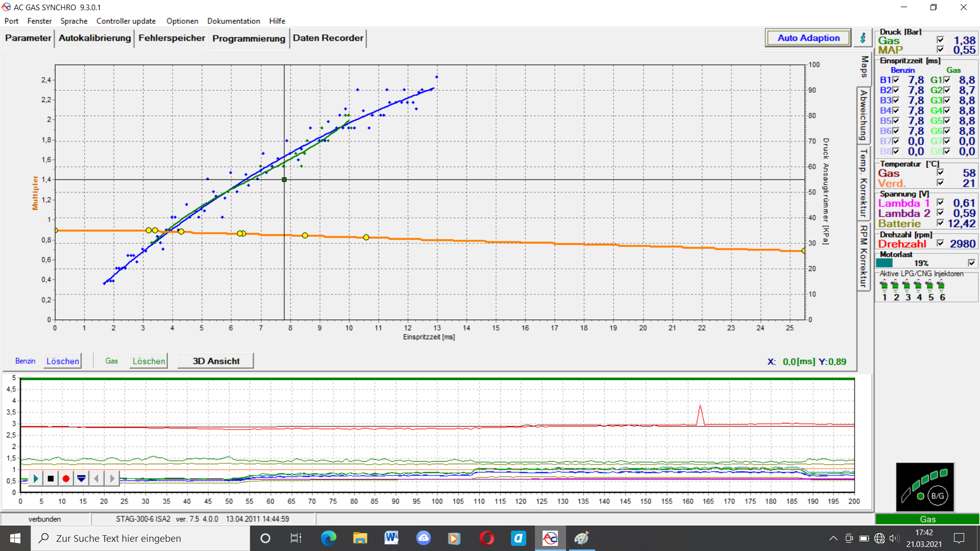Open Paint app from taskbar

pyautogui.click(x=581, y=538)
